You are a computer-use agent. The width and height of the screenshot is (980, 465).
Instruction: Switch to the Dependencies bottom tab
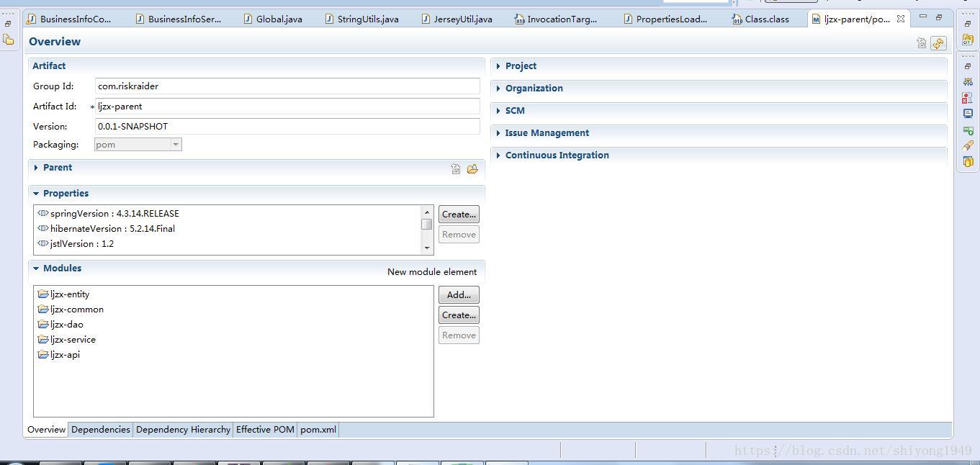pyautogui.click(x=101, y=430)
